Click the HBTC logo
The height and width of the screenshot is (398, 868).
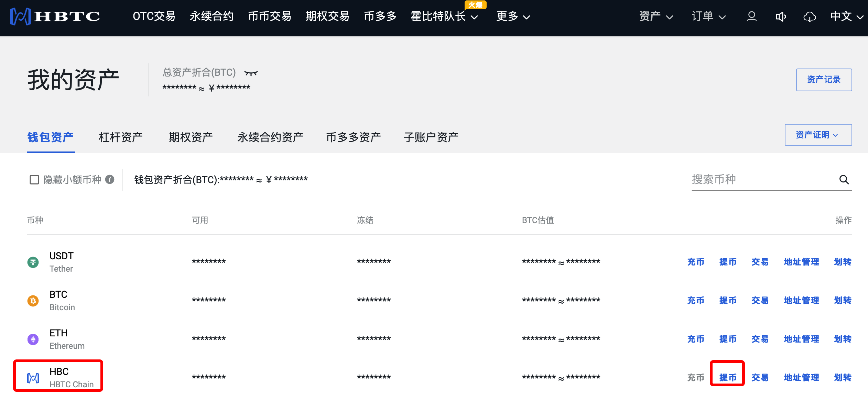click(x=55, y=16)
